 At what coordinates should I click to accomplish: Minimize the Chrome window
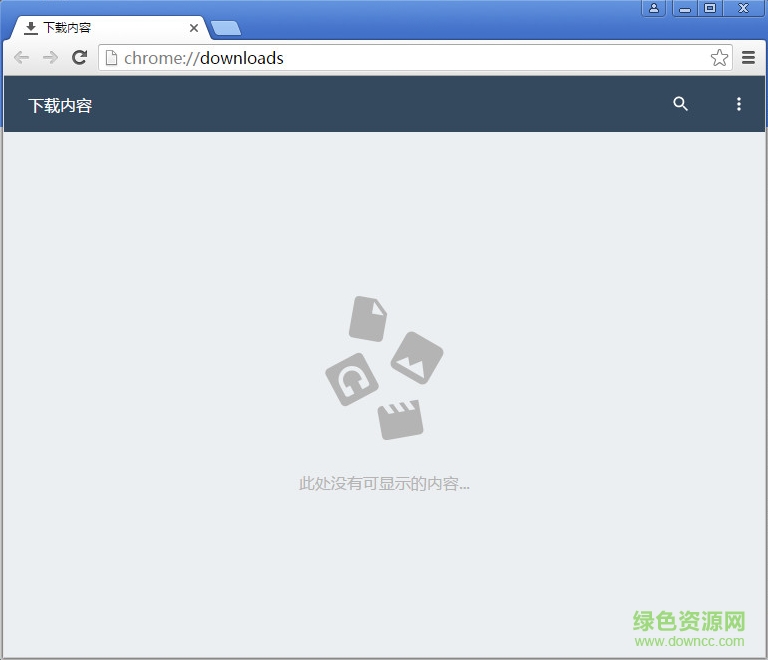[x=685, y=8]
